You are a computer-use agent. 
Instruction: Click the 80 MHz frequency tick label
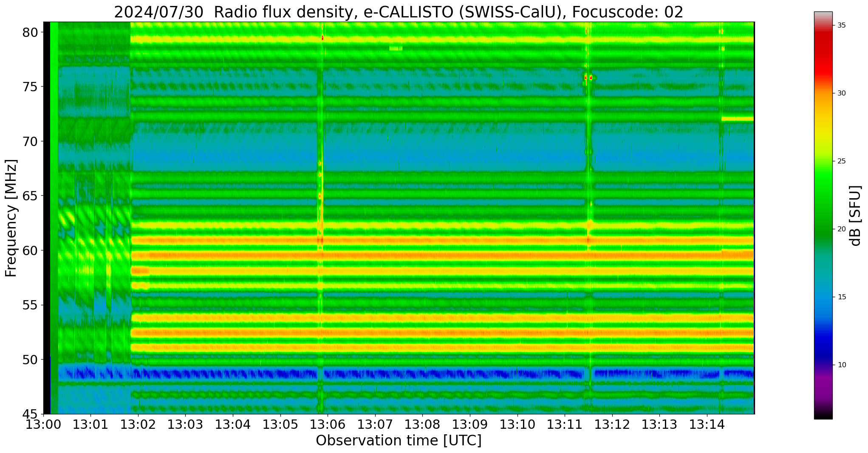[x=30, y=32]
